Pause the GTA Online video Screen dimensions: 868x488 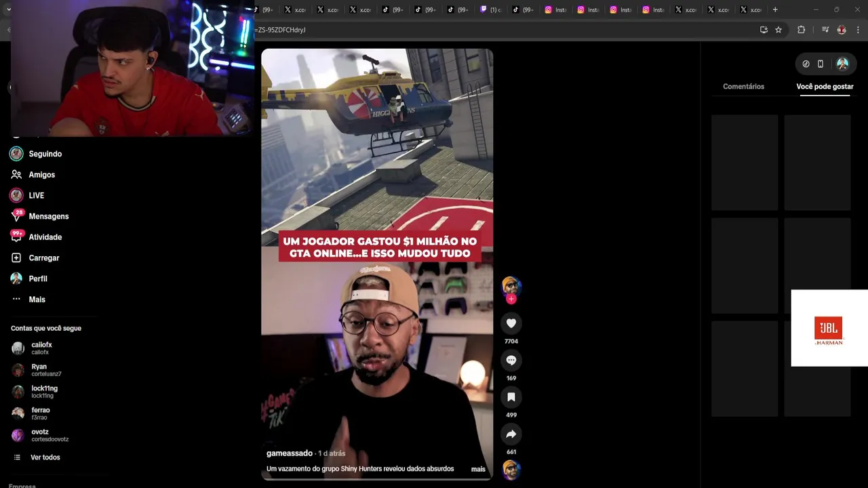(377, 264)
